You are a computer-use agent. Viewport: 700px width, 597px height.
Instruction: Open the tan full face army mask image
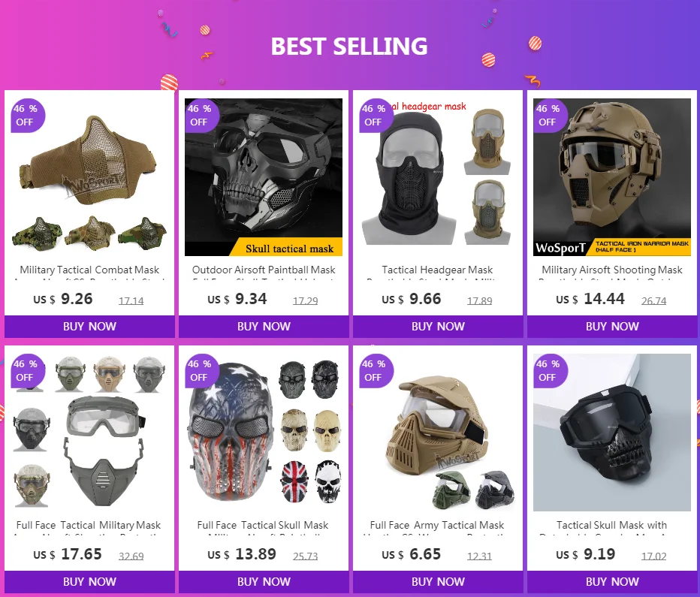coord(438,433)
